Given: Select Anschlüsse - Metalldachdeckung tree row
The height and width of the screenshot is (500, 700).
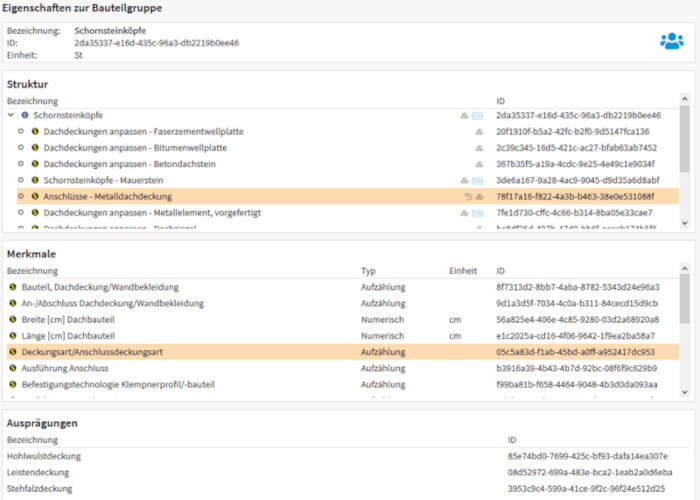Looking at the screenshot, I should point(348,196).
